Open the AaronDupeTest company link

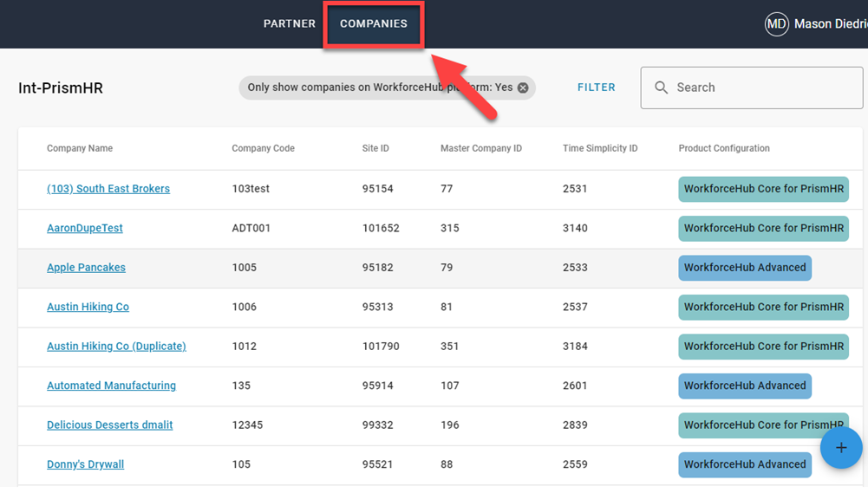click(85, 228)
